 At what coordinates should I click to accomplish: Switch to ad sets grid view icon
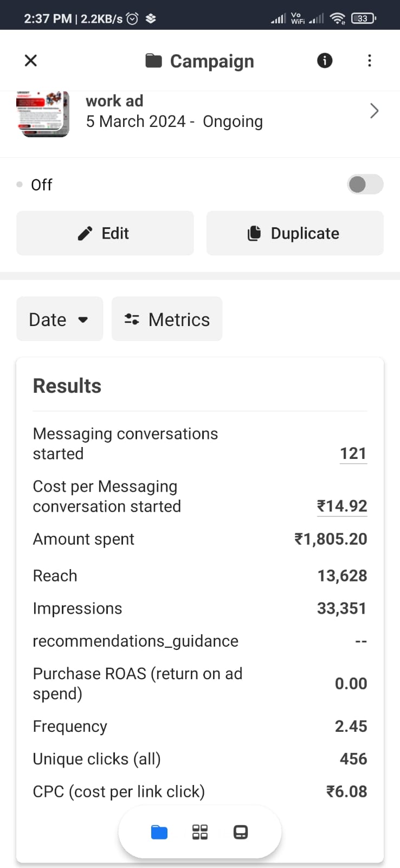click(200, 832)
